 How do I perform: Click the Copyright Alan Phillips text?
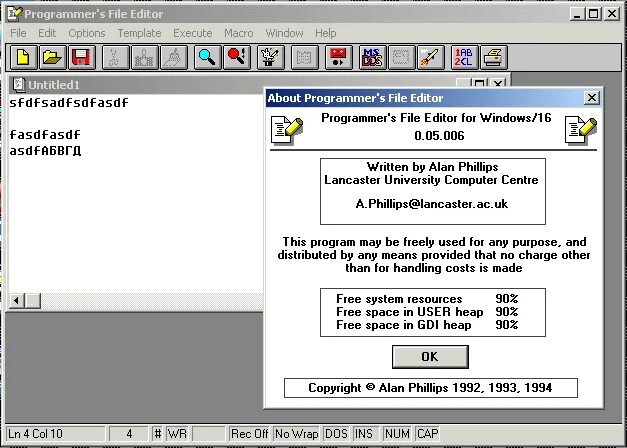tap(430, 388)
